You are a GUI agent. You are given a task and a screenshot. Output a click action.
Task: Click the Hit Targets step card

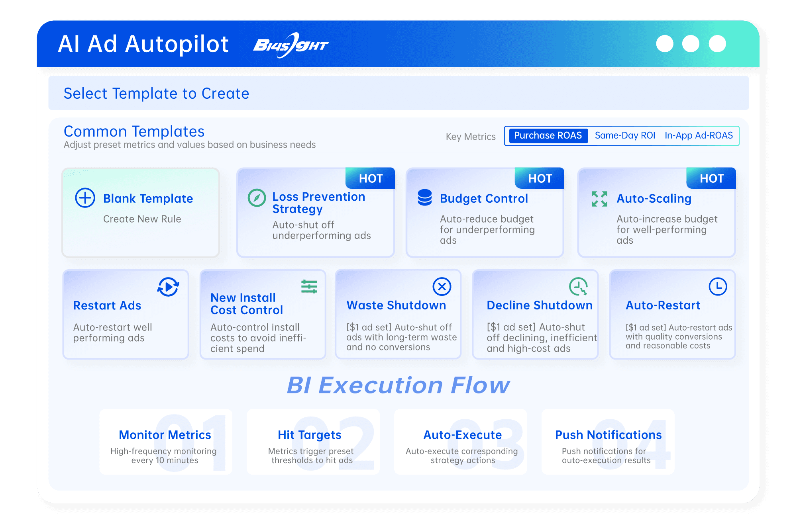point(313,442)
